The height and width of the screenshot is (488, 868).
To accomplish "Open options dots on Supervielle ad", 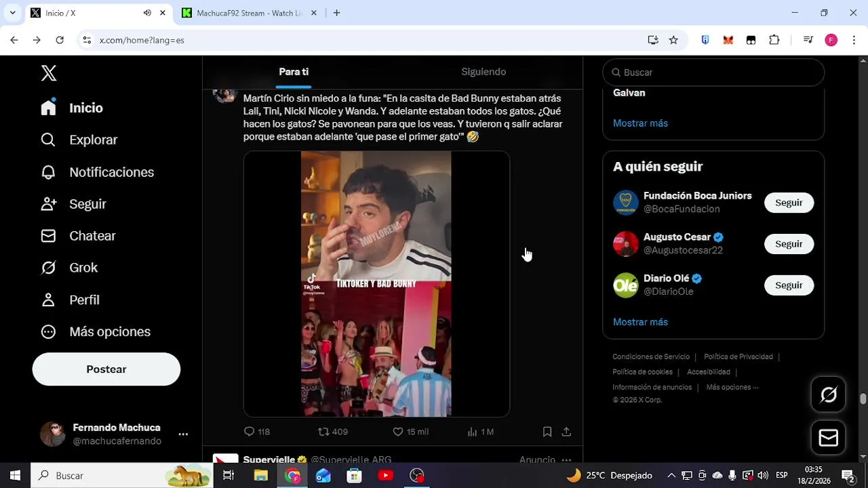I will tap(566, 460).
